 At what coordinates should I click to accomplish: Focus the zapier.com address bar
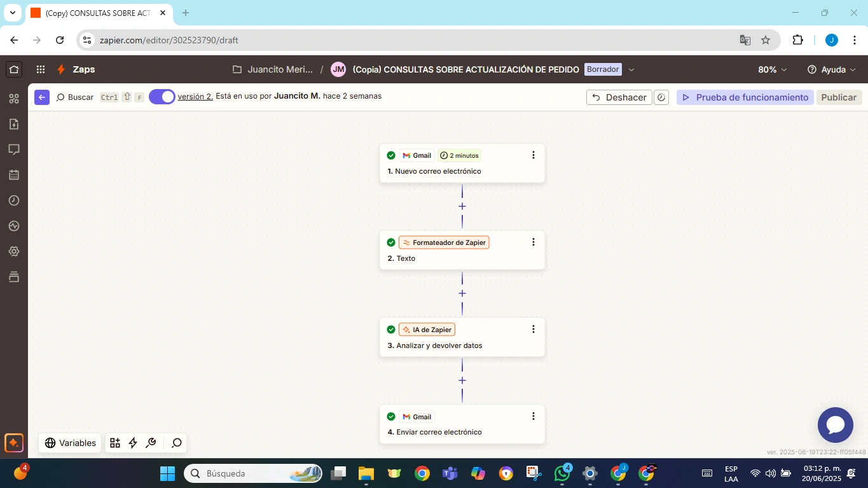click(x=407, y=40)
